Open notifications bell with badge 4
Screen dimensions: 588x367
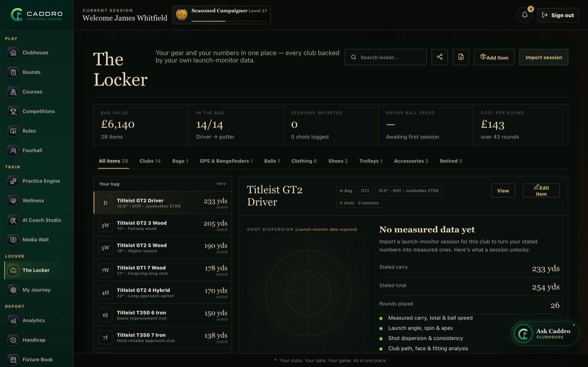[524, 15]
